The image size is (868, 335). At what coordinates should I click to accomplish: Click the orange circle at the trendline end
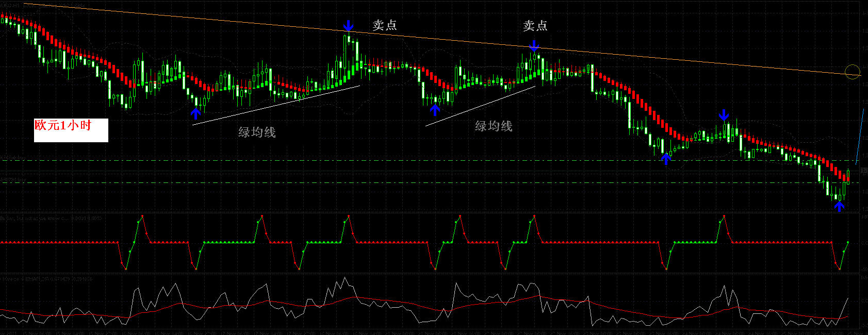tap(853, 72)
